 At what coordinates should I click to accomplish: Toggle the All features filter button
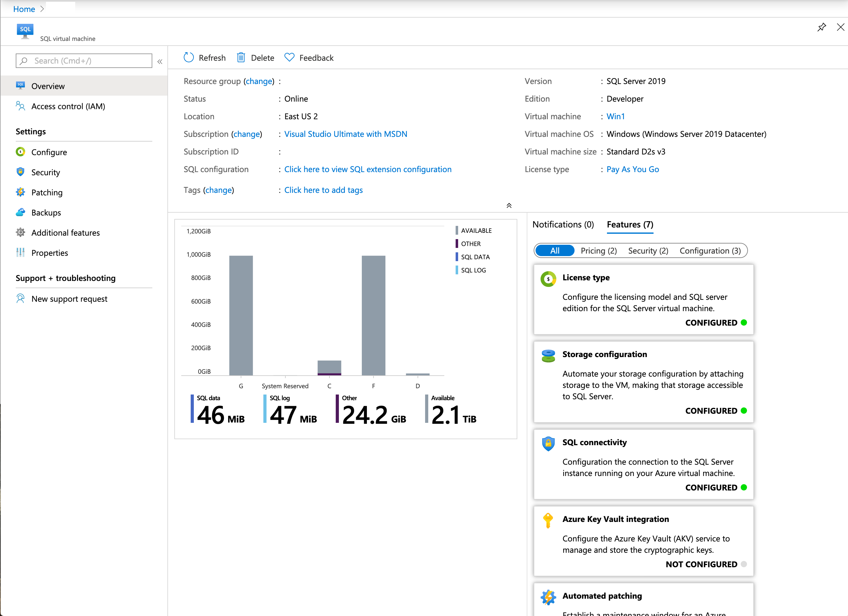553,251
